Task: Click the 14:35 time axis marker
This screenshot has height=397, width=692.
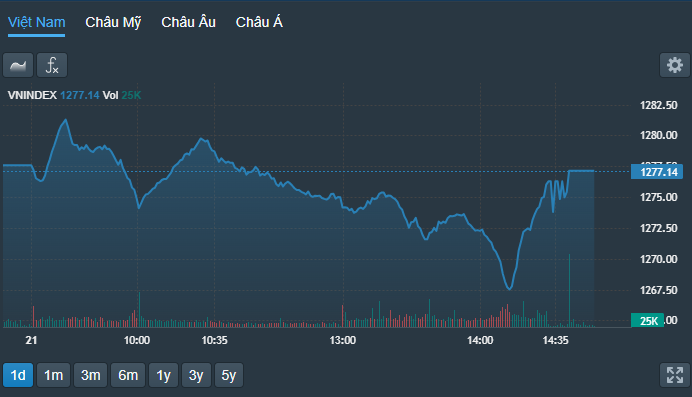Action: point(556,340)
